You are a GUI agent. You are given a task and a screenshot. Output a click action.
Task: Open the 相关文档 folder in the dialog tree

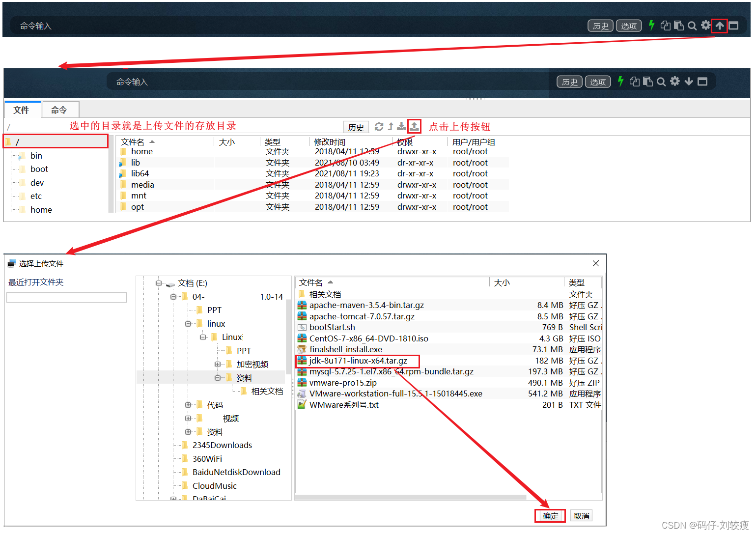[x=267, y=391]
